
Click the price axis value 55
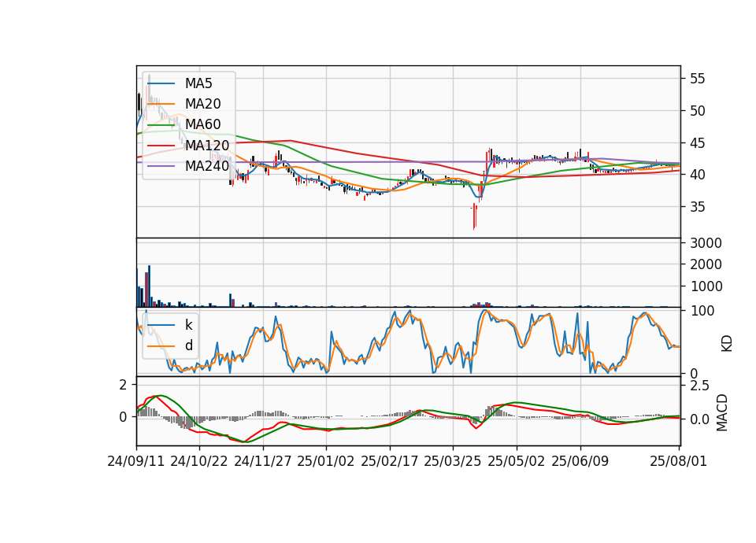click(697, 79)
